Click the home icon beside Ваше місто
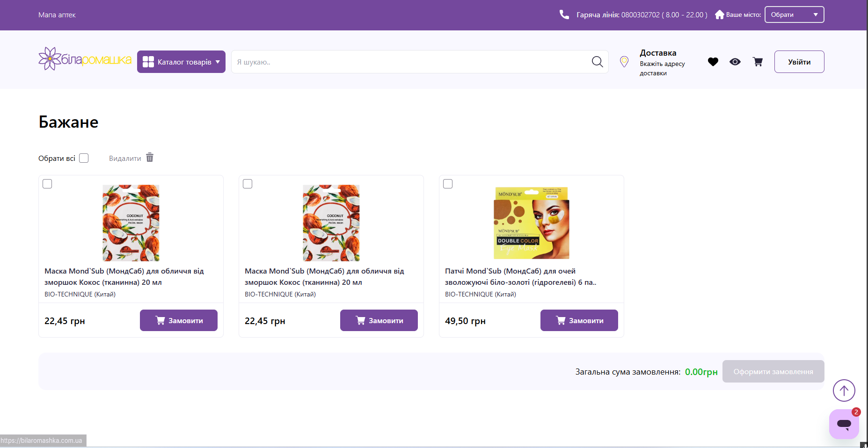The image size is (868, 448). (x=720, y=14)
